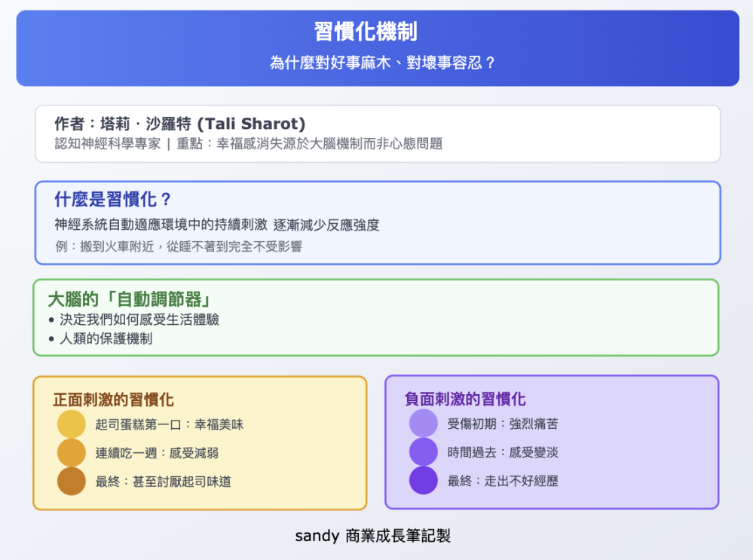The height and width of the screenshot is (560, 753).
Task: Click the sentence 神經系統自動適應環境中的持續刺激
Action: (161, 225)
